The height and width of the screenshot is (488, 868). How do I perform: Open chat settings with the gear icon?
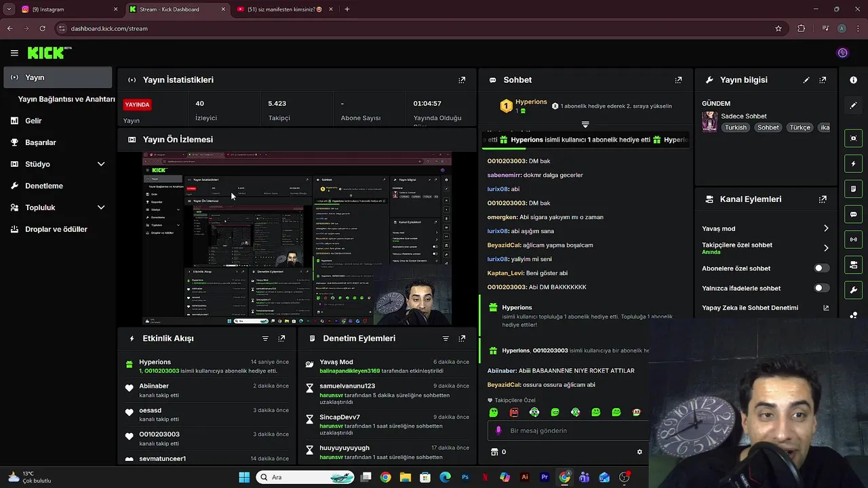pos(639,452)
